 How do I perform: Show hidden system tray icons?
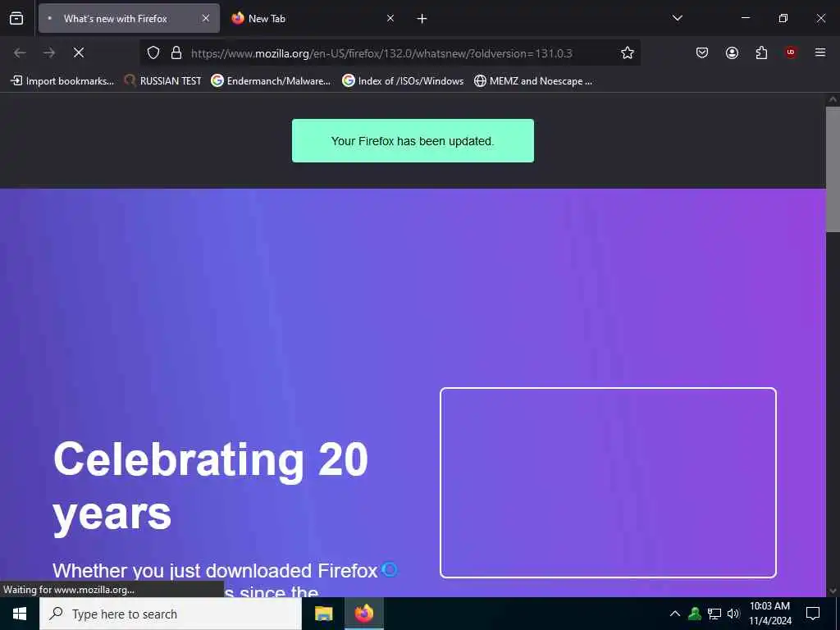click(675, 614)
